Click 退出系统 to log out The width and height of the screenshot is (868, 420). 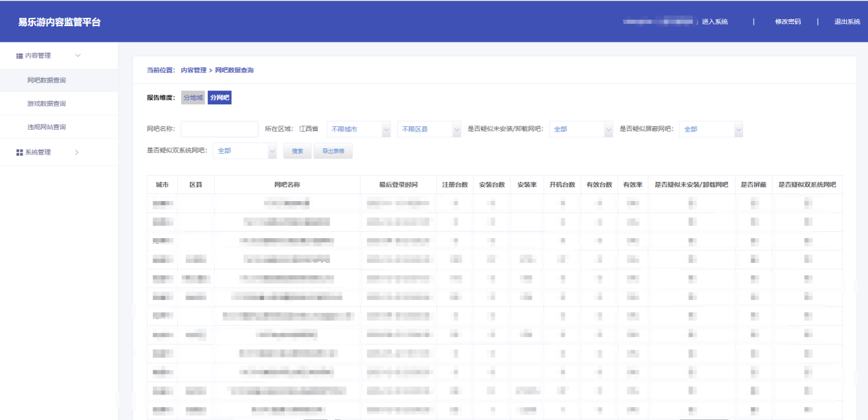[x=847, y=22]
